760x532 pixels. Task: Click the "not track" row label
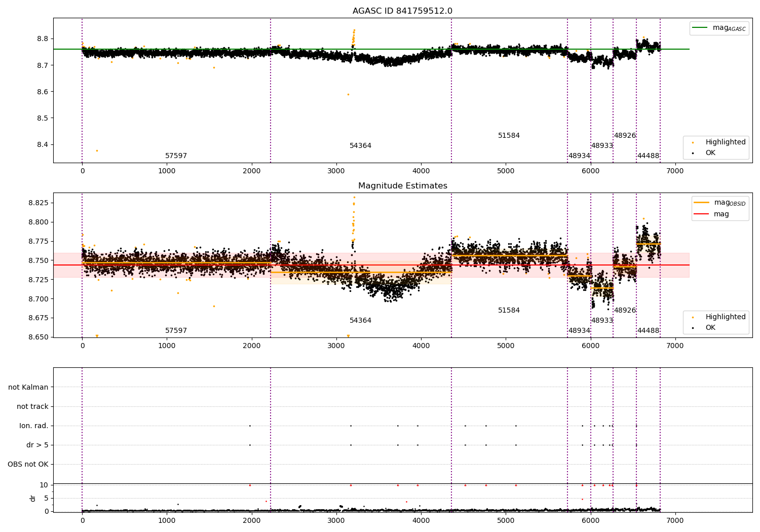tap(32, 407)
